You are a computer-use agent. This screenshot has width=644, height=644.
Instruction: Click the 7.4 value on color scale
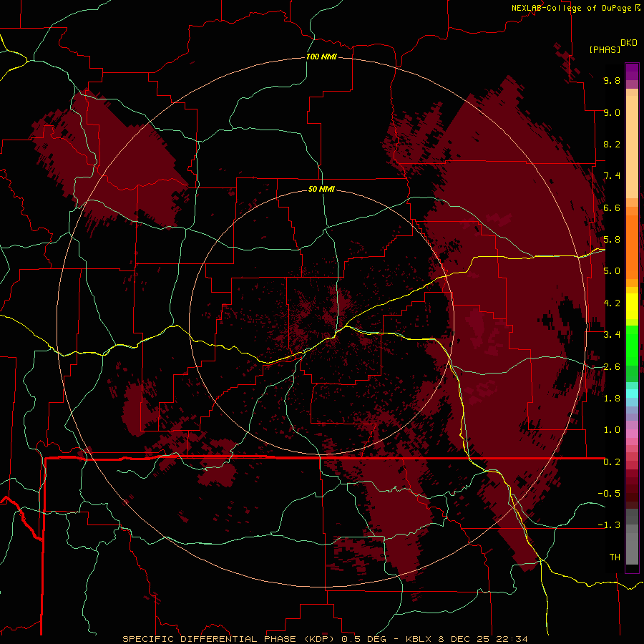coord(612,176)
